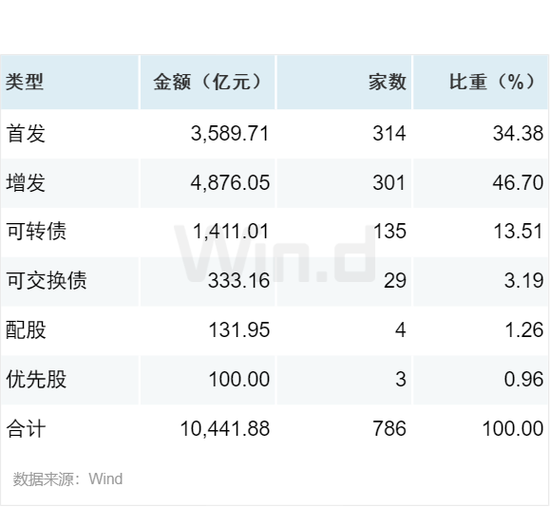Click the amount cell 4,876.05
The width and height of the screenshot is (550, 507).
pos(230,183)
